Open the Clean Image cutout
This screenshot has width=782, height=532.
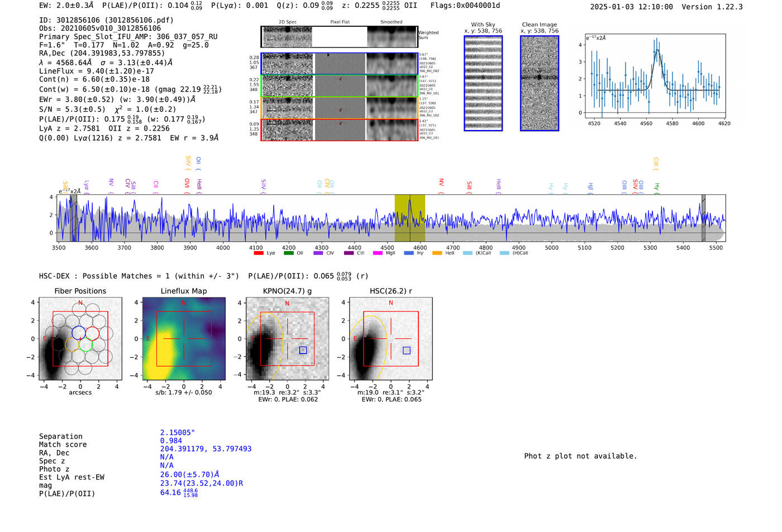coord(539,83)
